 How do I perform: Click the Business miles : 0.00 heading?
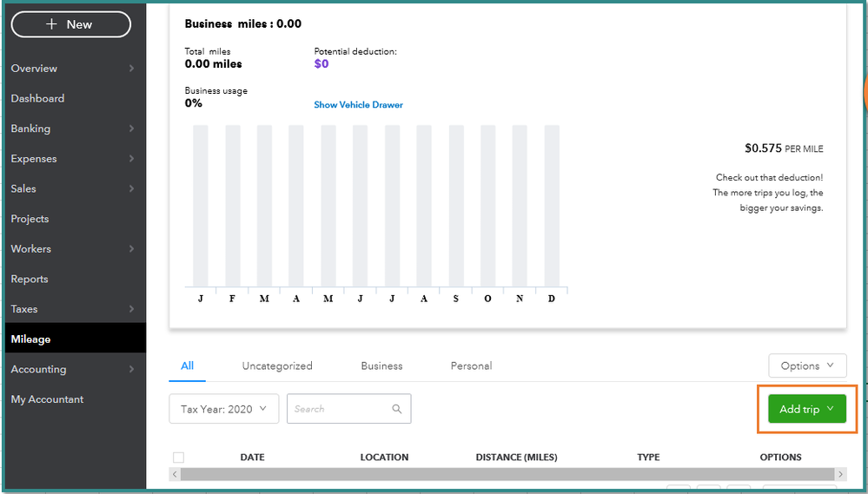243,23
